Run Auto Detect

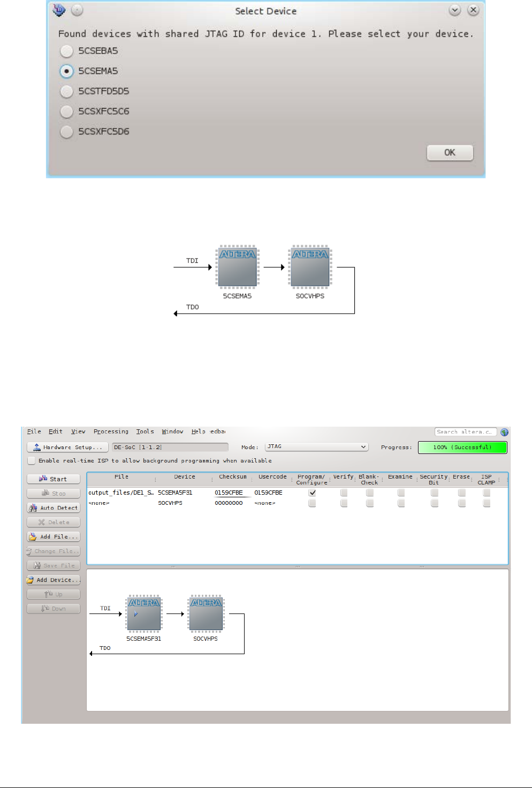pyautogui.click(x=54, y=507)
